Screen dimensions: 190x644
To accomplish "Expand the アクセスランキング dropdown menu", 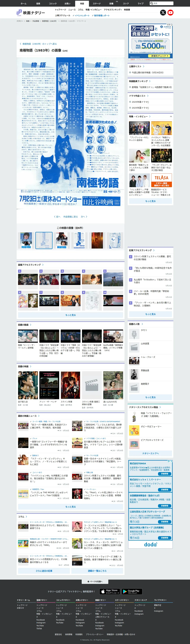I will tap(113, 9).
